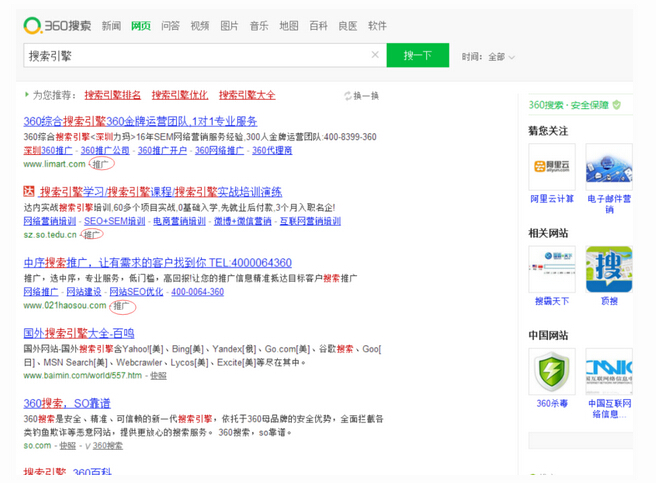The height and width of the screenshot is (483, 656).
Task: Open the 电商营销培训 sublink
Action: (x=179, y=221)
